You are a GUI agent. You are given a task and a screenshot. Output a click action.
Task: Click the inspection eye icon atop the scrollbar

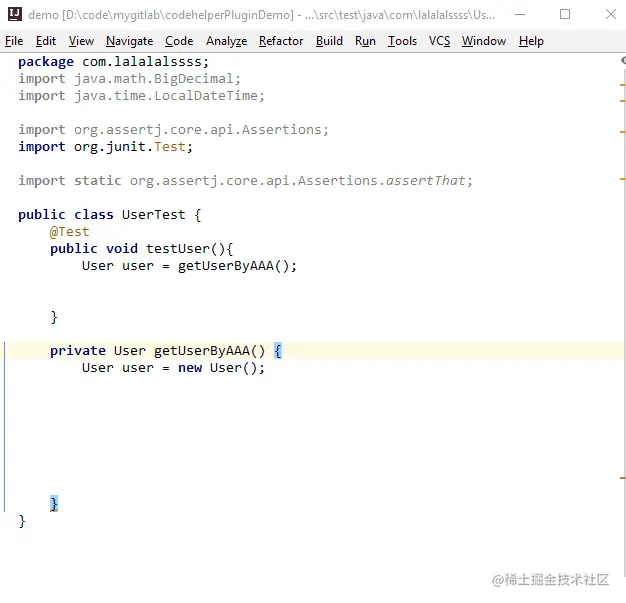pos(623,60)
